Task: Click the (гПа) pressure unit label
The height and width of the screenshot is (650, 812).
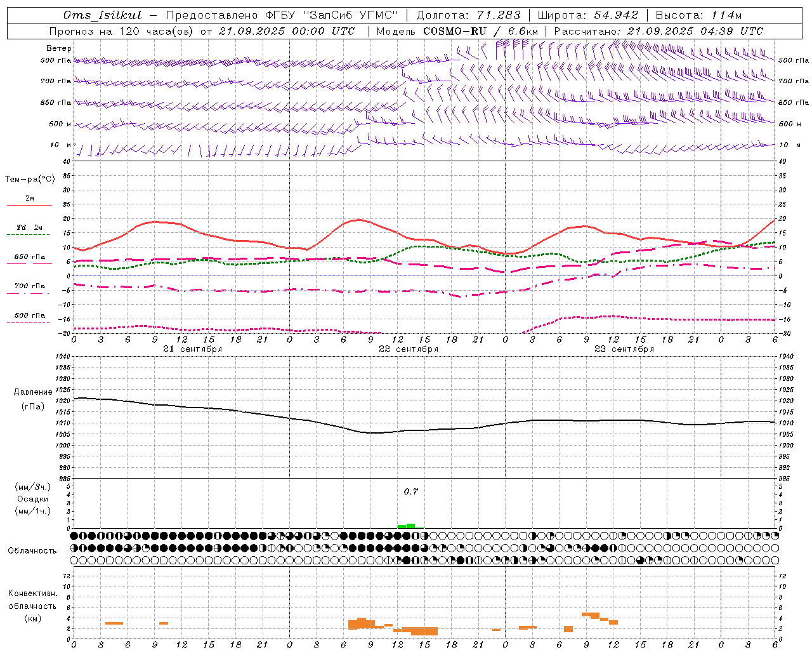Action: pyautogui.click(x=33, y=407)
